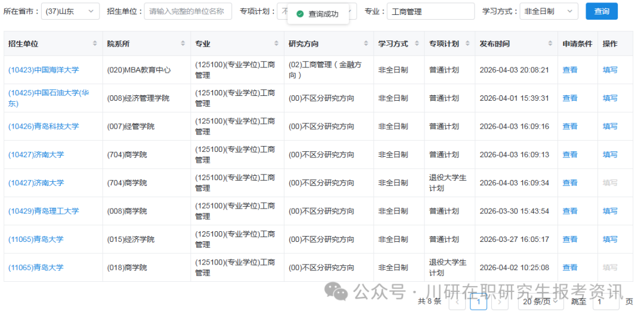Open (11065)青岛大学 link for 经济学院 row
Screen dimensions: 644x317
click(36, 240)
